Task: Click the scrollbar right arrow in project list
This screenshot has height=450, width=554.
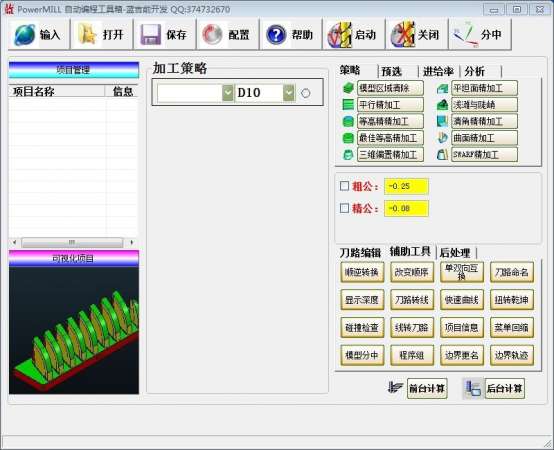Action: point(131,242)
